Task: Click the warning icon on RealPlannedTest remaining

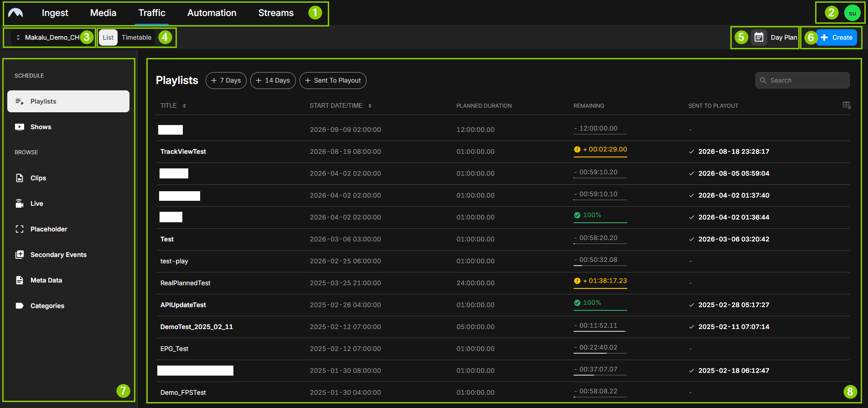Action: (x=577, y=281)
